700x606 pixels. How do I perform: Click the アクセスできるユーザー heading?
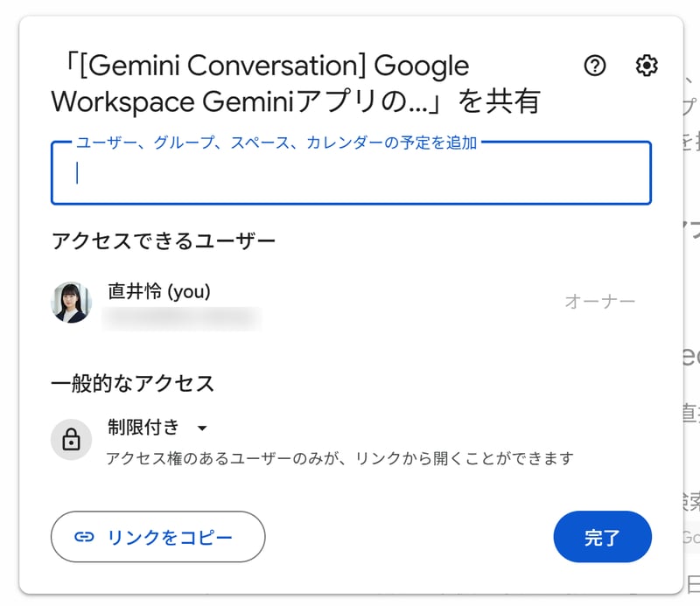click(x=164, y=241)
